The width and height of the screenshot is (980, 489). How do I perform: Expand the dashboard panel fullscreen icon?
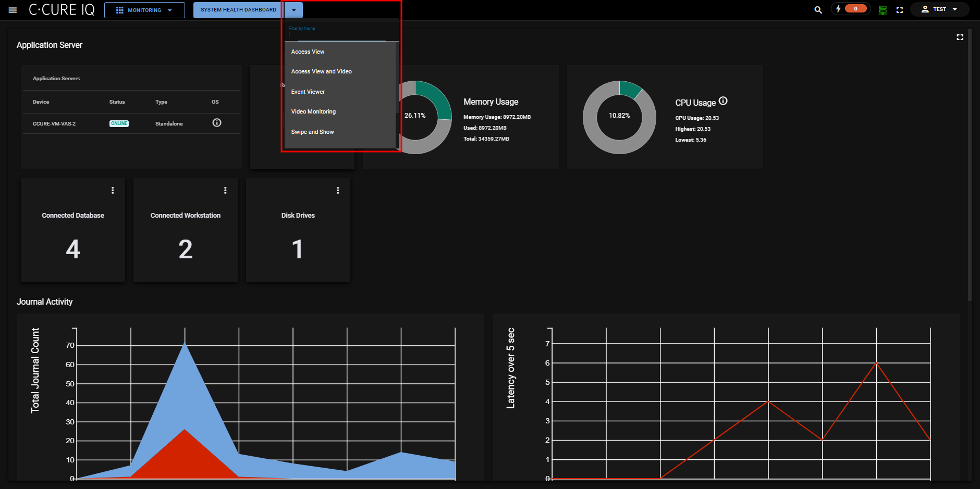960,37
